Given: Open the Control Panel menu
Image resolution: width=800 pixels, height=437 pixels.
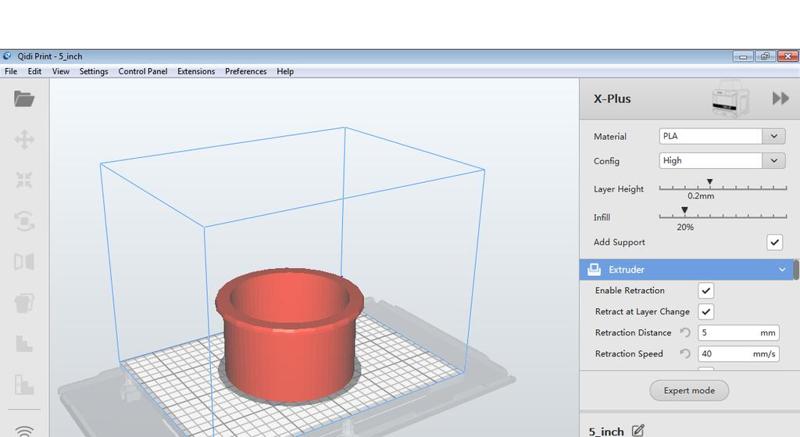Looking at the screenshot, I should pos(143,72).
